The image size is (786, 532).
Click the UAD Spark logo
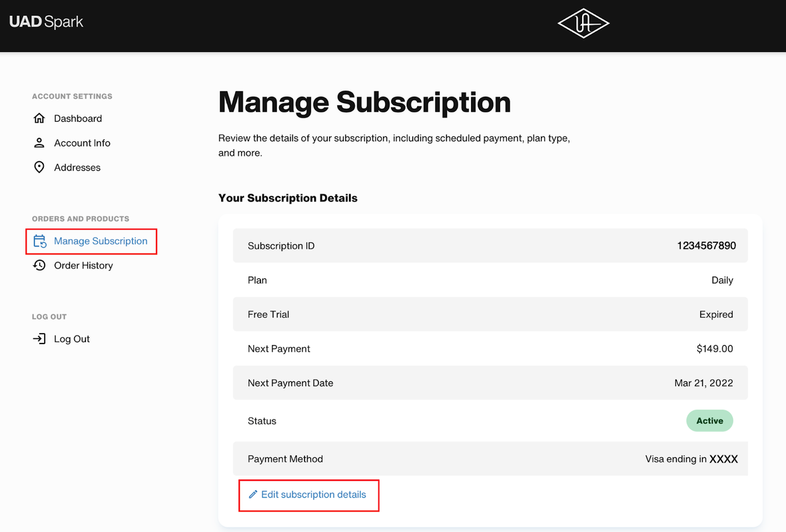[46, 21]
